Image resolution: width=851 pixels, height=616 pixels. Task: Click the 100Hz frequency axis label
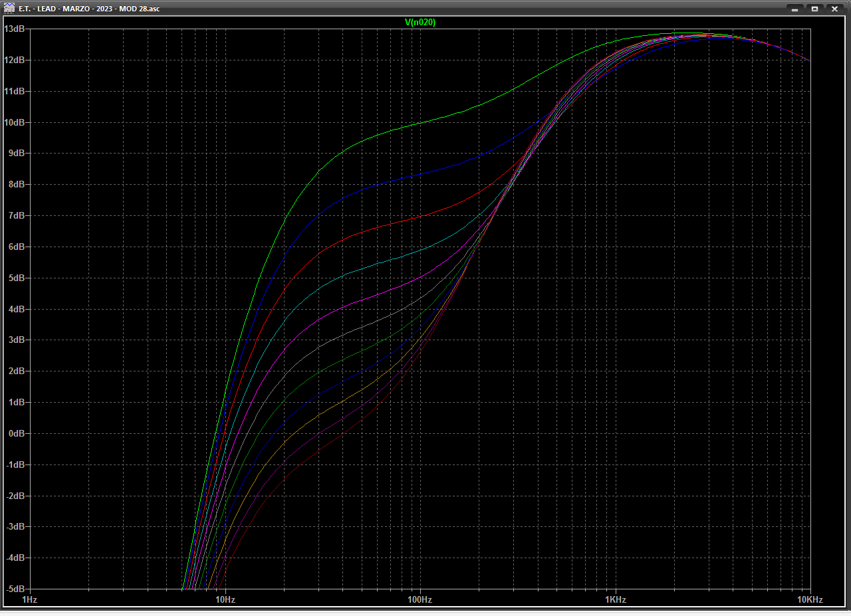420,599
